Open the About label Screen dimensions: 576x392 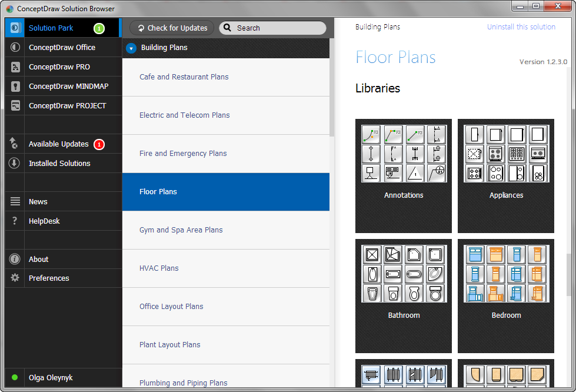39,260
